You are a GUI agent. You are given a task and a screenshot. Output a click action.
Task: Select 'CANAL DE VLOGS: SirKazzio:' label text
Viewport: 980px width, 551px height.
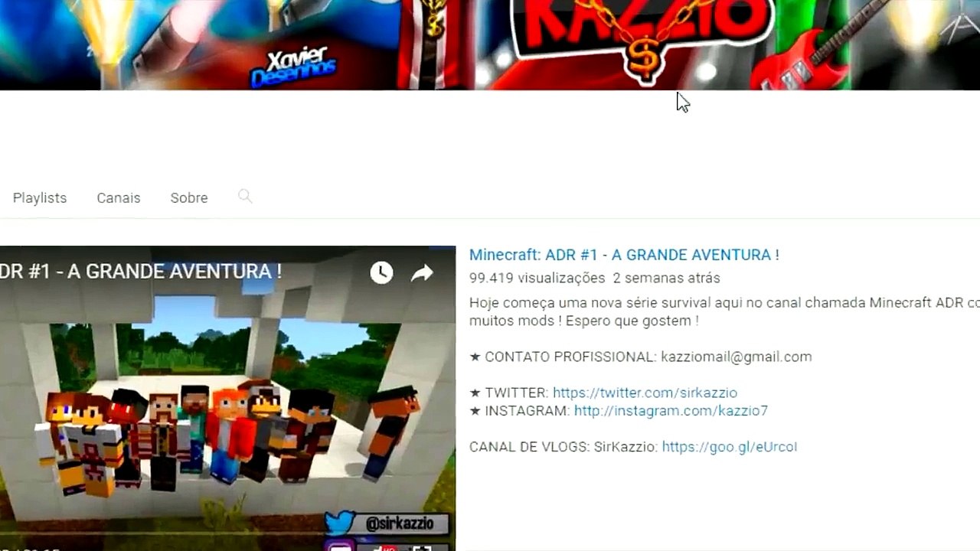pos(563,447)
